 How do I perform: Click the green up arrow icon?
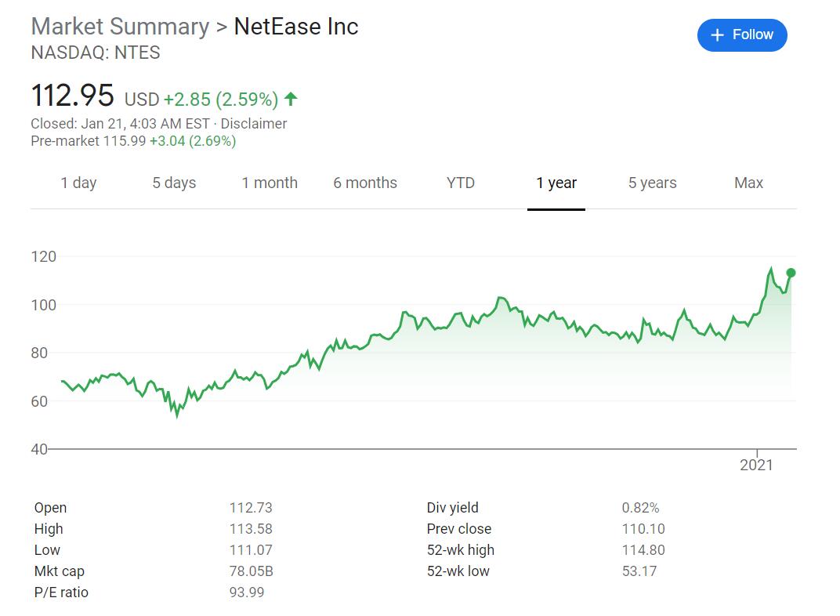pos(291,99)
